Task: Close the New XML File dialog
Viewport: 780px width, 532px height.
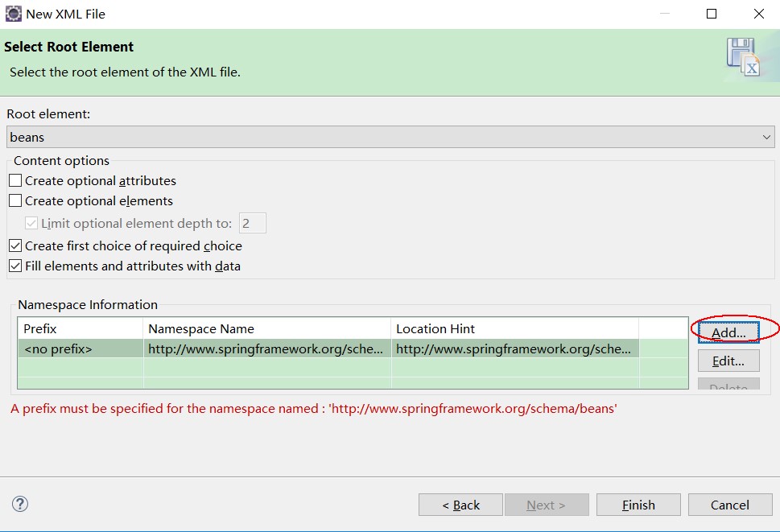Action: [x=758, y=14]
